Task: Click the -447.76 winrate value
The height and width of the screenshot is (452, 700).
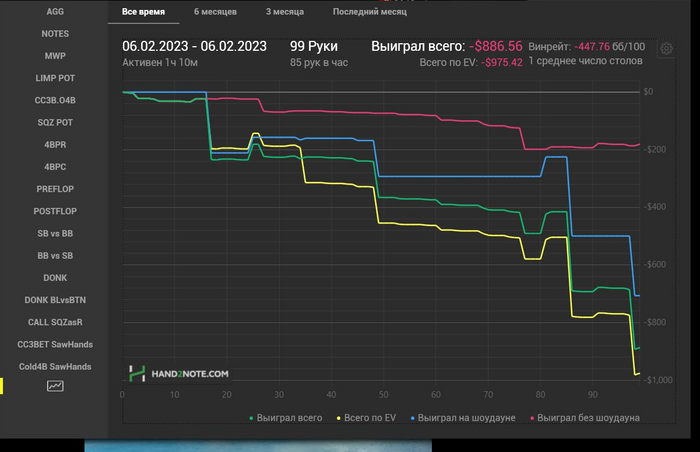Action: 592,46
